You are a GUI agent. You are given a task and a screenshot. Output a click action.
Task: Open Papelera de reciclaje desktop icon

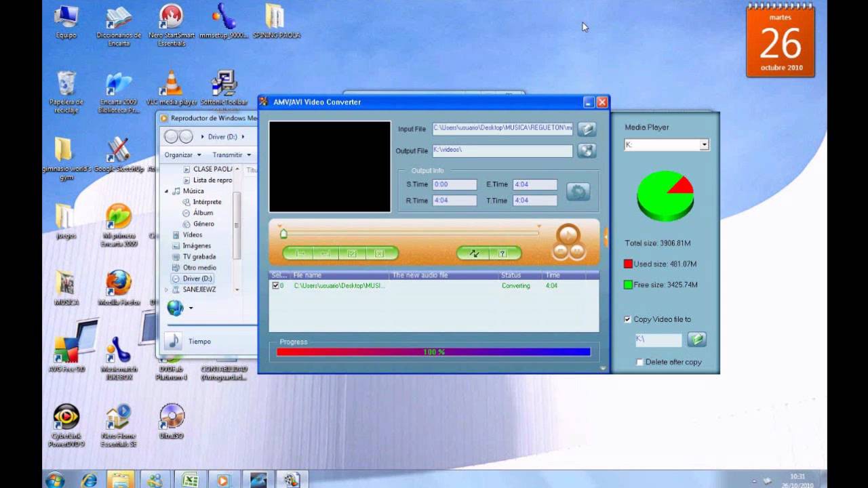pyautogui.click(x=66, y=92)
